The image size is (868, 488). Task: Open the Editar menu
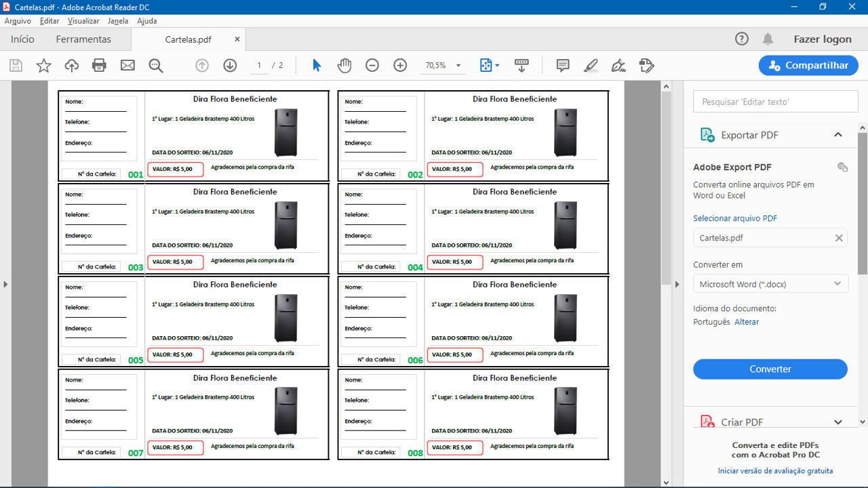tap(50, 21)
